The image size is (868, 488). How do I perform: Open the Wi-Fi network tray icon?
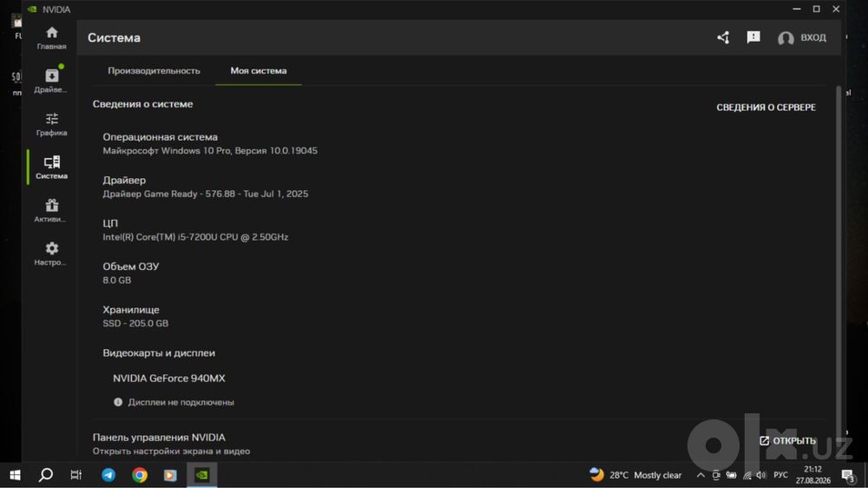pos(746,475)
